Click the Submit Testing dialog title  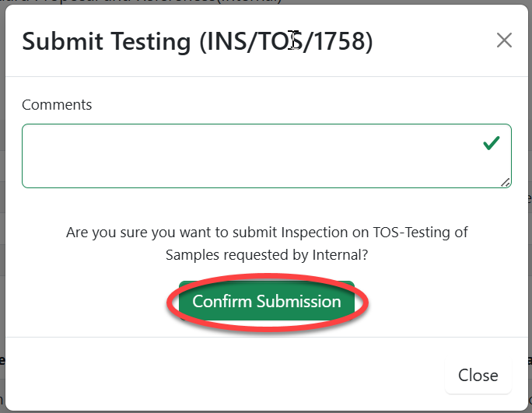[197, 42]
